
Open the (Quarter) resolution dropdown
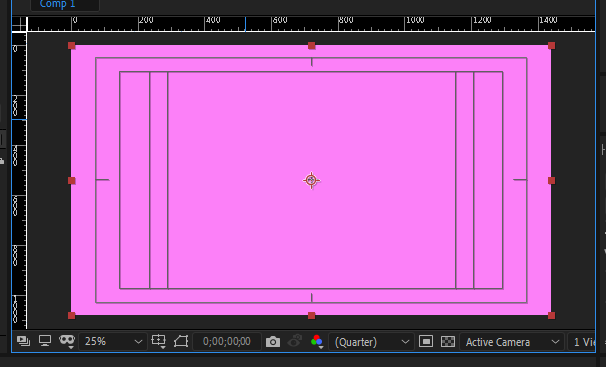click(x=371, y=342)
